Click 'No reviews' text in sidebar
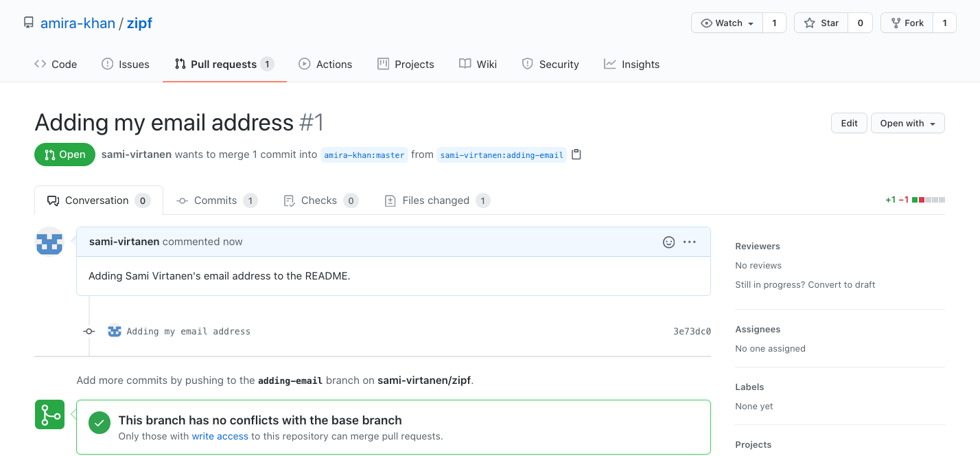 click(x=758, y=265)
